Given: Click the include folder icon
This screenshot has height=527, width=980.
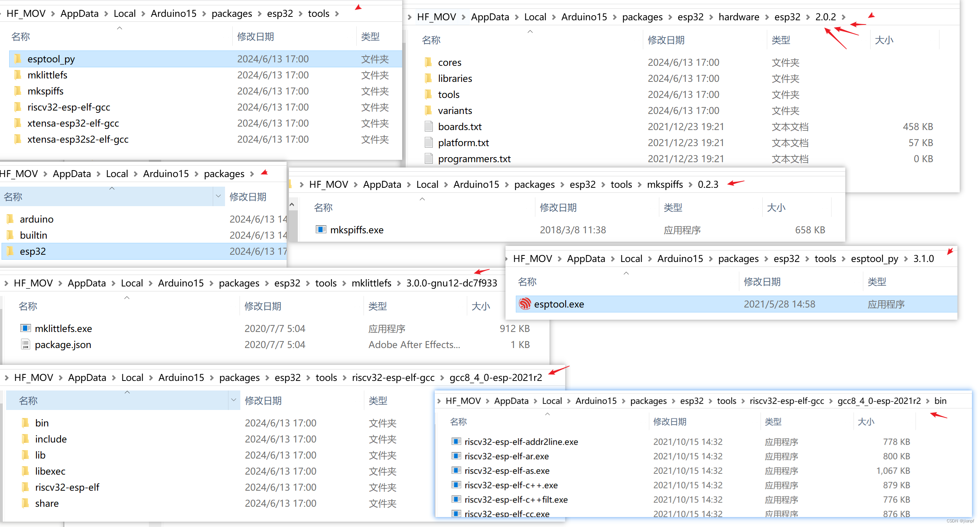Looking at the screenshot, I should click(x=26, y=439).
